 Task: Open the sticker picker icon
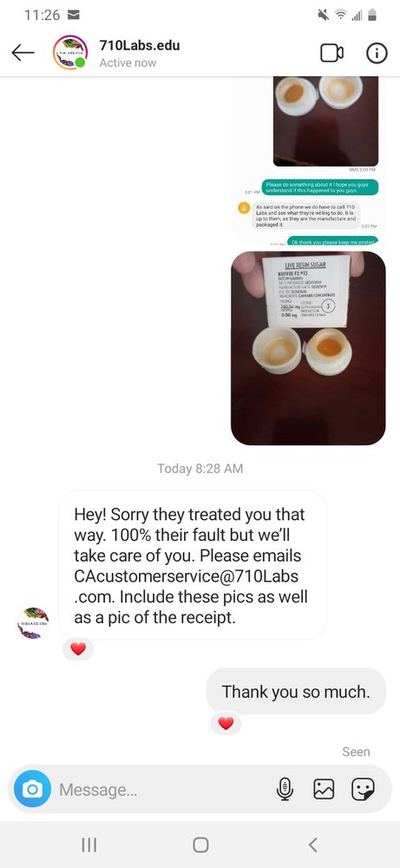363,789
